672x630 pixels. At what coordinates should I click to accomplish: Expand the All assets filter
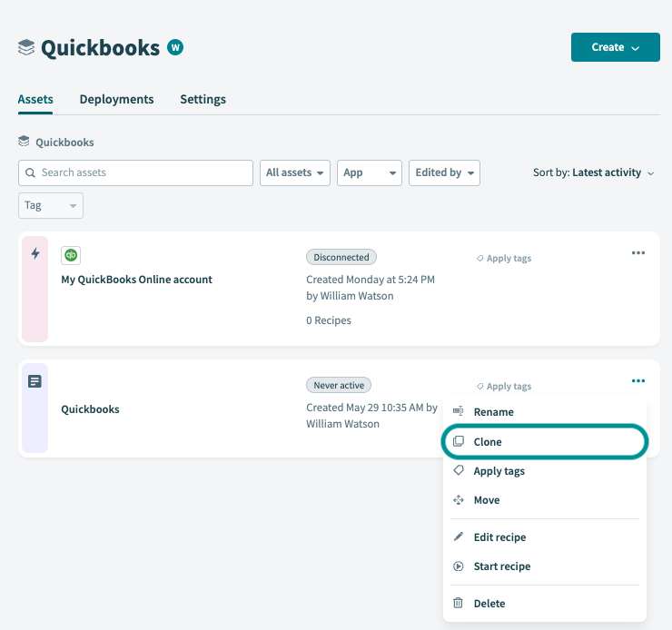(x=295, y=172)
